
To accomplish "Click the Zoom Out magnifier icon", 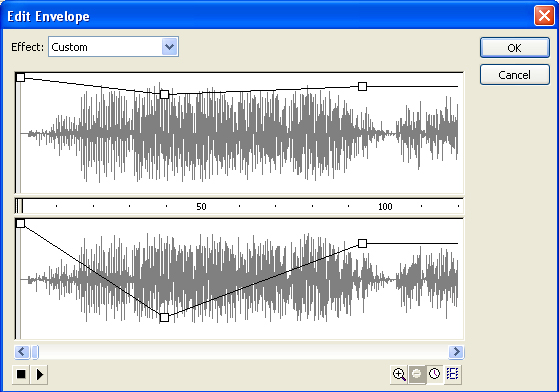I will click(x=416, y=374).
